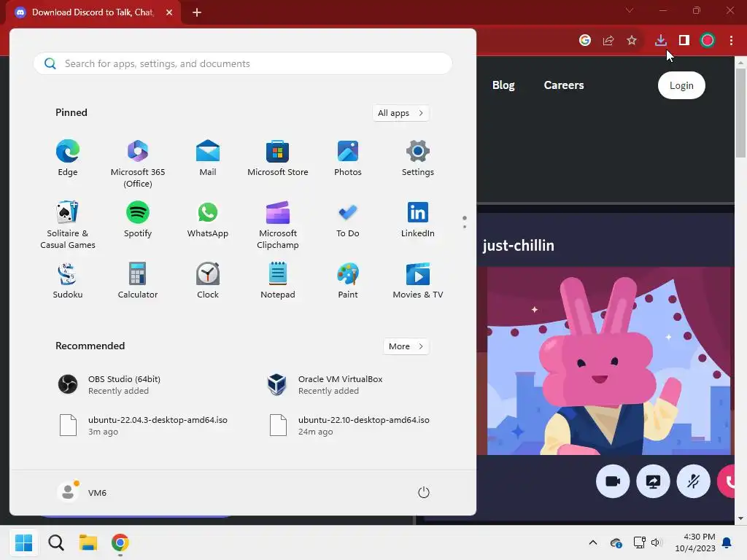Open the Sudoku game
Viewport: 747px width, 560px height.
click(68, 281)
